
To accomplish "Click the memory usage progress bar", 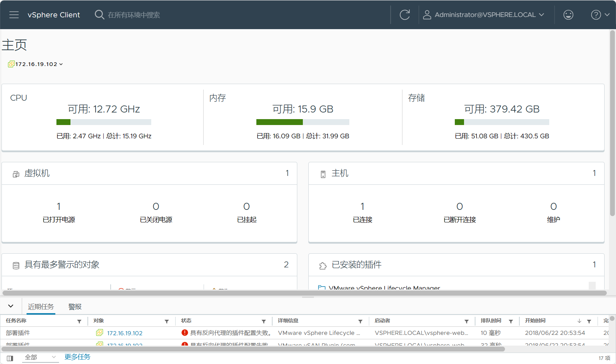I will [302, 122].
